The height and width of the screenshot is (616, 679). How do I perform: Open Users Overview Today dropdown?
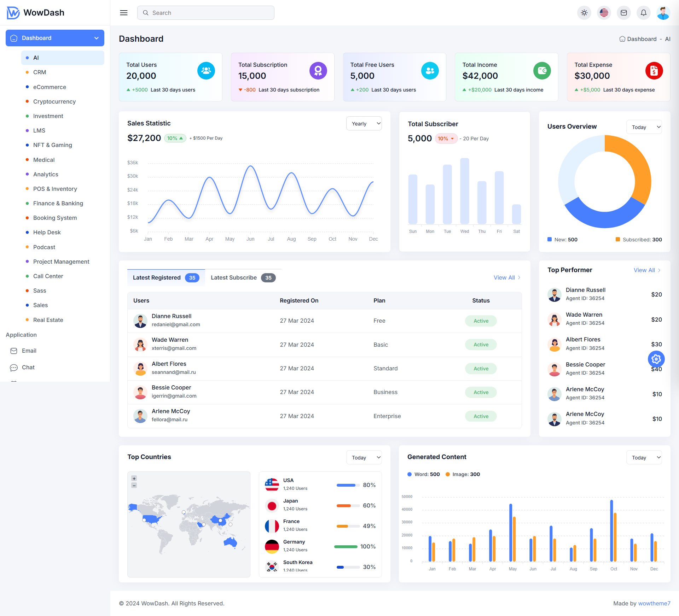pos(644,127)
